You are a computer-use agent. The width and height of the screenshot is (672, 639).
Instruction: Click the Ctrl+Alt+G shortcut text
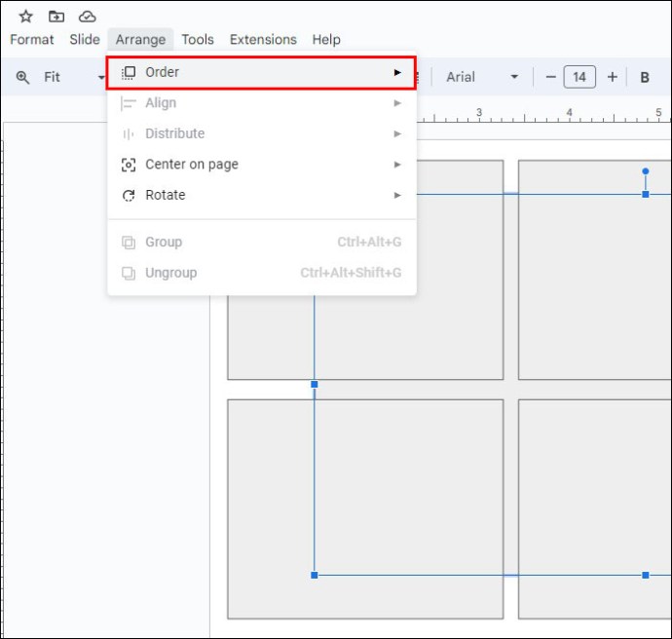(369, 243)
